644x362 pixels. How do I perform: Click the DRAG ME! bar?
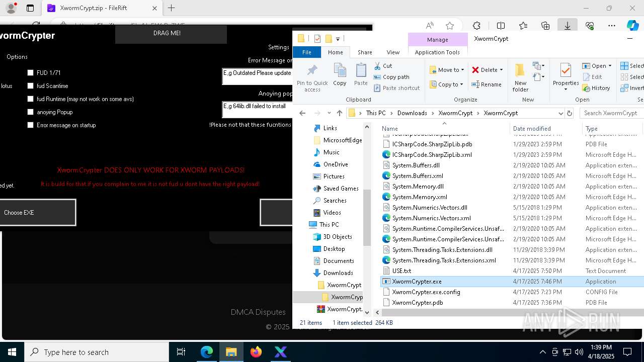(171, 34)
